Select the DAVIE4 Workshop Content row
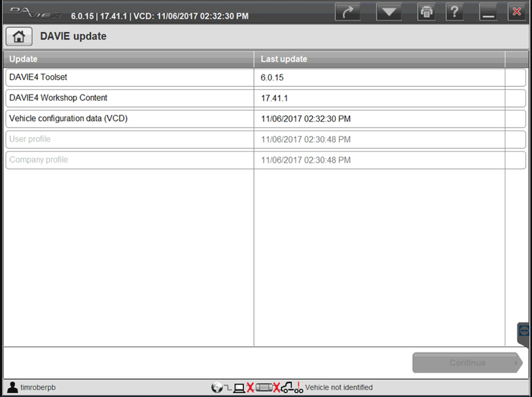Viewport: 532px width, 397px height. pyautogui.click(x=129, y=98)
